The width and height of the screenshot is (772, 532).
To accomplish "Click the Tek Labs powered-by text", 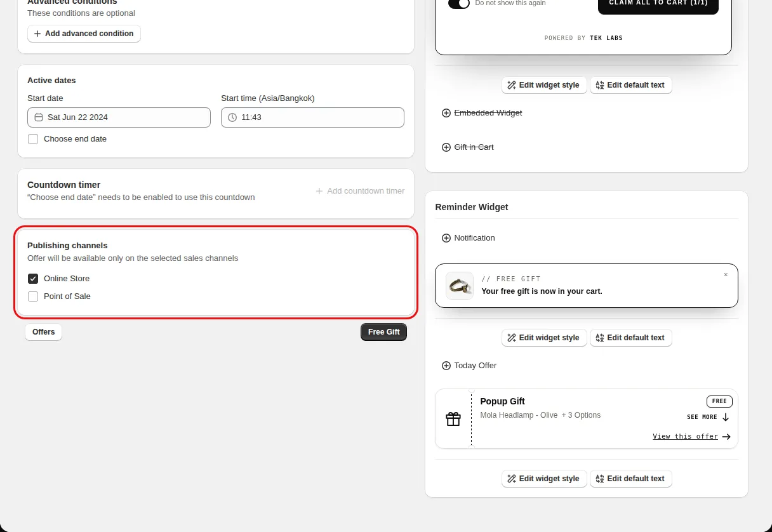I will [x=583, y=38].
